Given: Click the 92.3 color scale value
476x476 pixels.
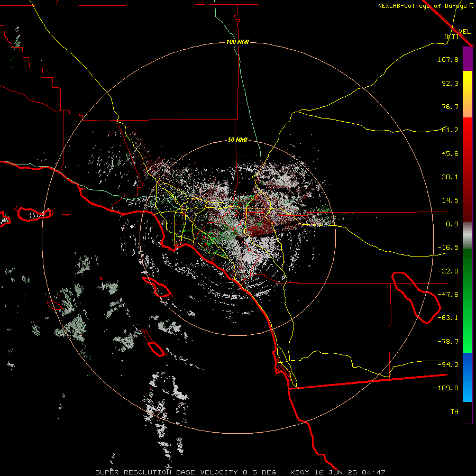Looking at the screenshot, I should click(450, 83).
